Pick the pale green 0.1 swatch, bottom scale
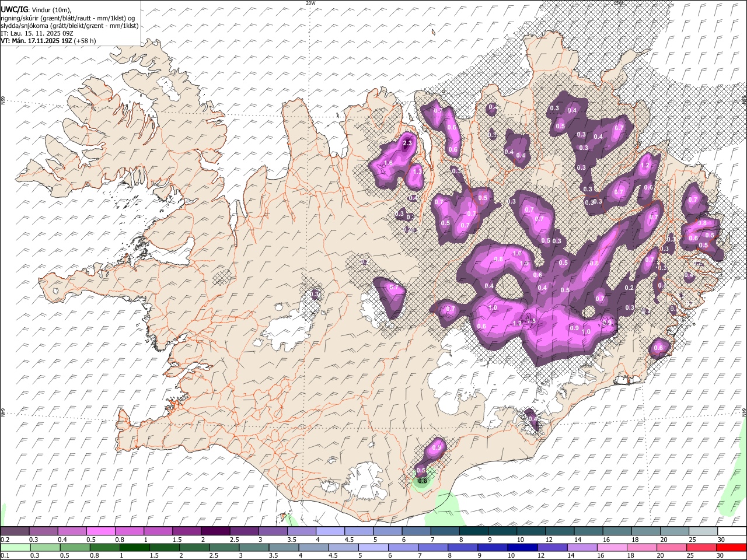Screen dimensions: 747x560 (15, 547)
